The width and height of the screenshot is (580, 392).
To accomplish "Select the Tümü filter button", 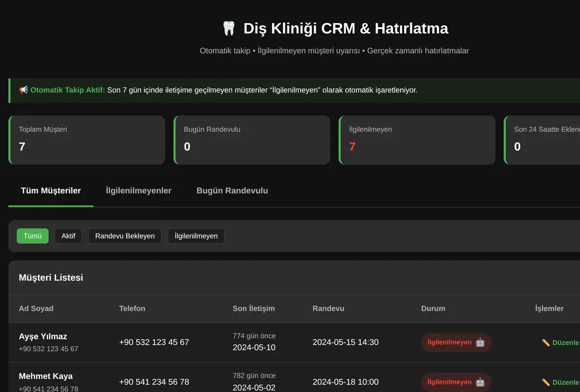I will 33,236.
